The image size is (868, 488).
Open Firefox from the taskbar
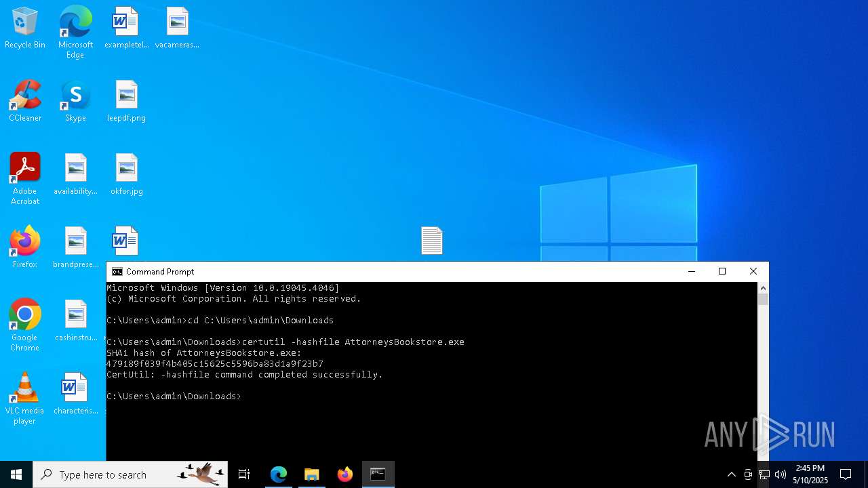[344, 474]
